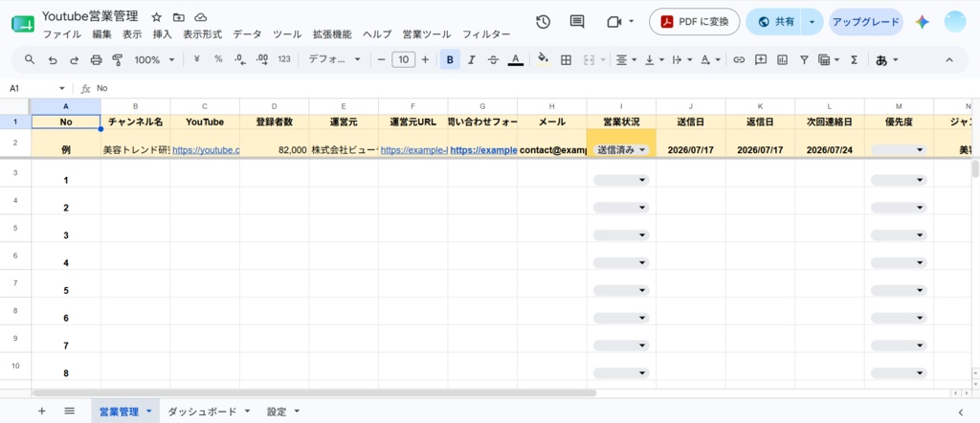This screenshot has height=423, width=980.
Task: Open the ファイル menu
Action: click(x=62, y=35)
